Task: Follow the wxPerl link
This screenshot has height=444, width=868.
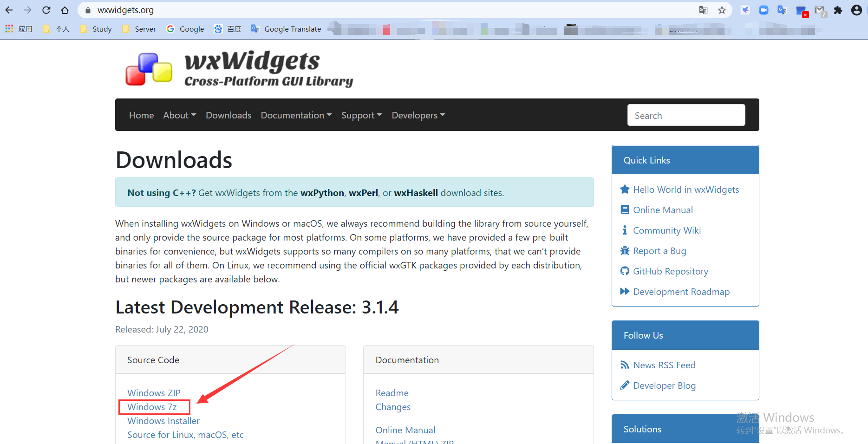Action: pyautogui.click(x=363, y=193)
